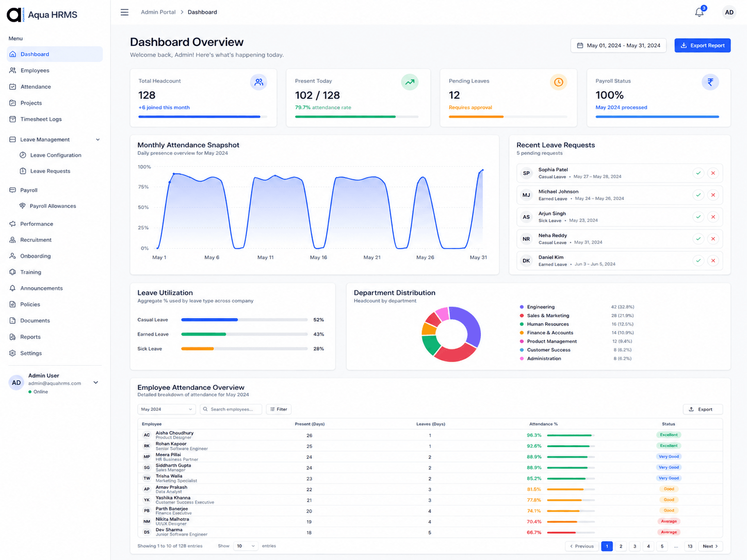Click Aisha Choudhury's attendance progress bar
747x560 pixels.
[571, 435]
